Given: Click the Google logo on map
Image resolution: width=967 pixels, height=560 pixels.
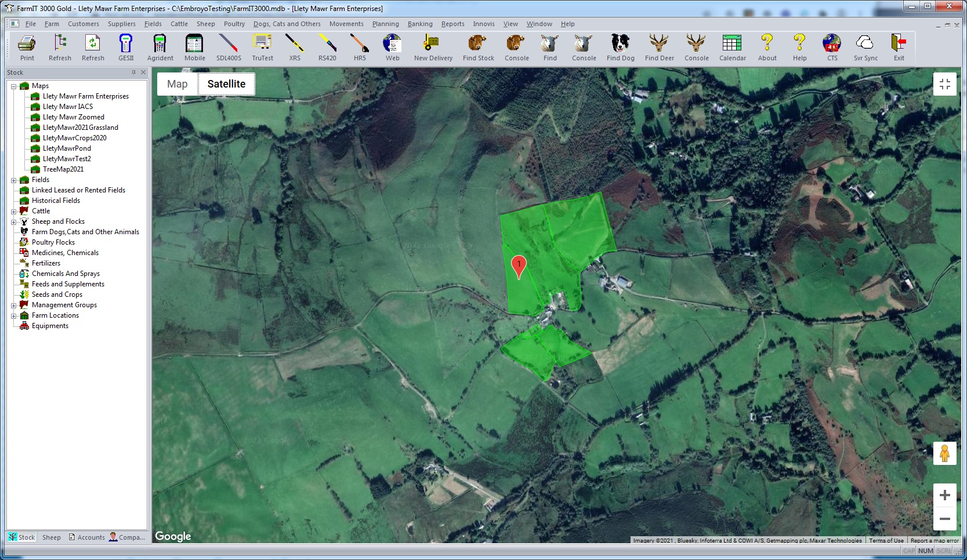Looking at the screenshot, I should (x=173, y=536).
